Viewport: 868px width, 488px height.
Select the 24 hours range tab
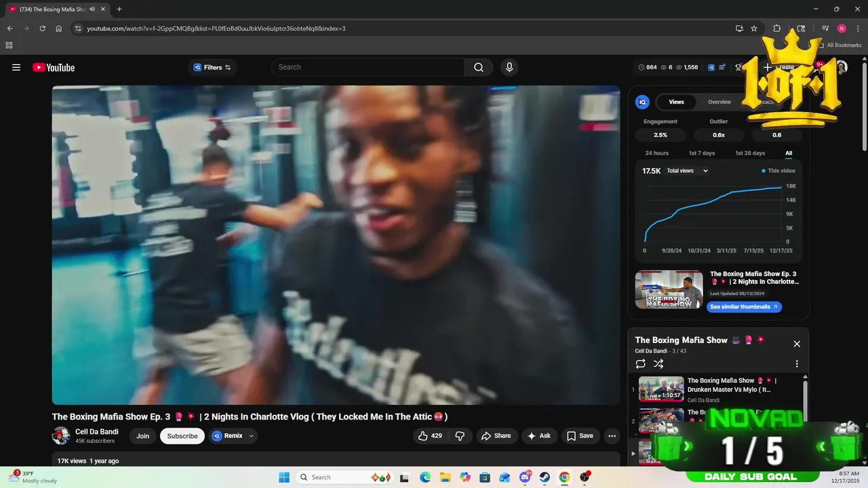(656, 153)
